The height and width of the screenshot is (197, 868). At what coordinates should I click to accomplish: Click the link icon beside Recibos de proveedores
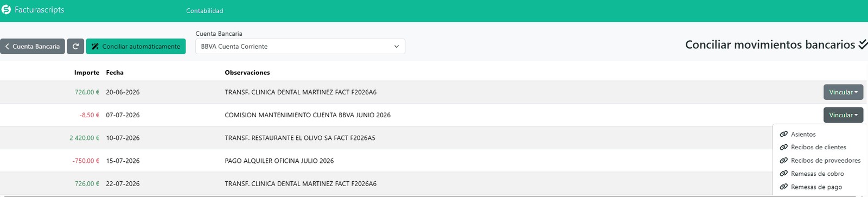[x=784, y=161]
